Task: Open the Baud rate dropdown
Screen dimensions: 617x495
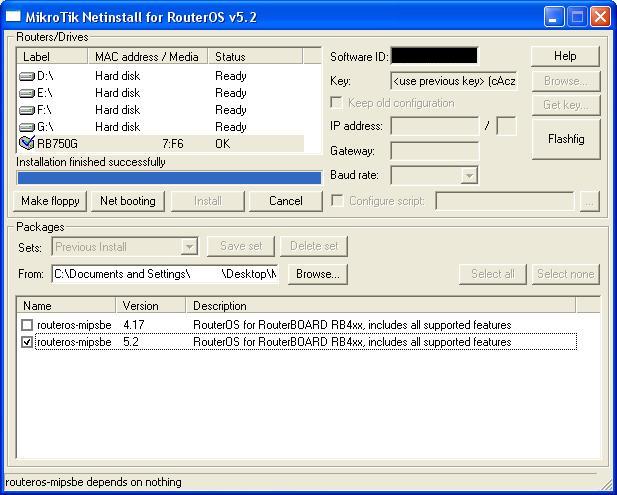Action: click(x=469, y=175)
